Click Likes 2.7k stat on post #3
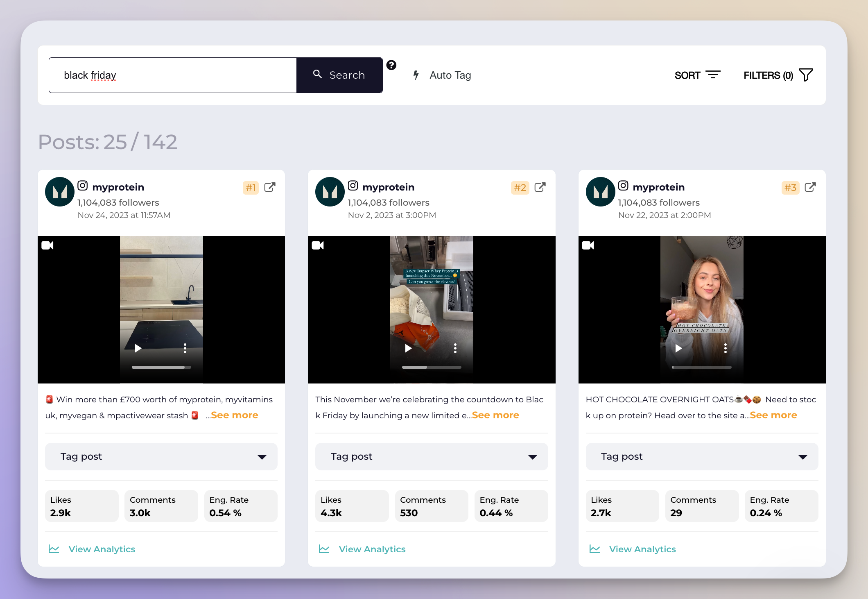This screenshot has height=599, width=868. coord(622,506)
